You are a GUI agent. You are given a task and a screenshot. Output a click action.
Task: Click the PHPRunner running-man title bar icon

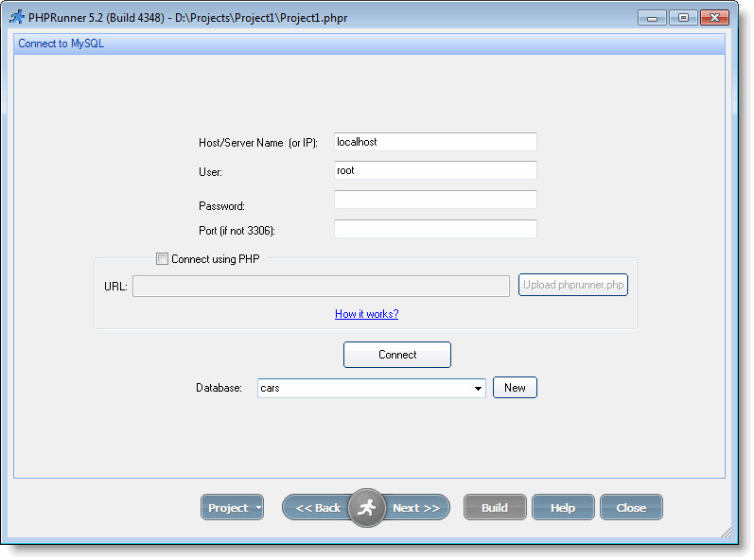point(17,17)
